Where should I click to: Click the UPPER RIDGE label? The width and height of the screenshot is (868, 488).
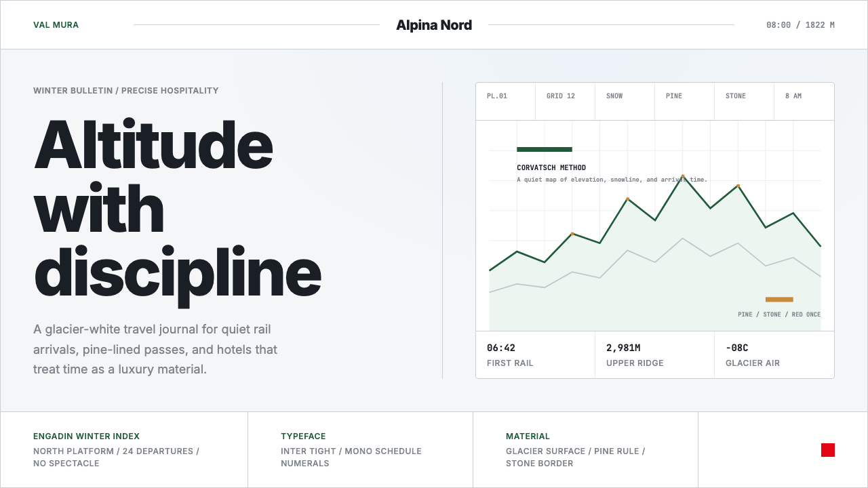pyautogui.click(x=635, y=363)
